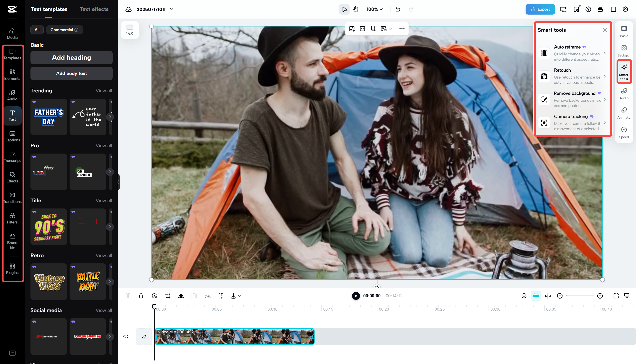Screen dimensions: 636x364
Task: Select the Media panel in the sidebar
Action: [x=12, y=33]
